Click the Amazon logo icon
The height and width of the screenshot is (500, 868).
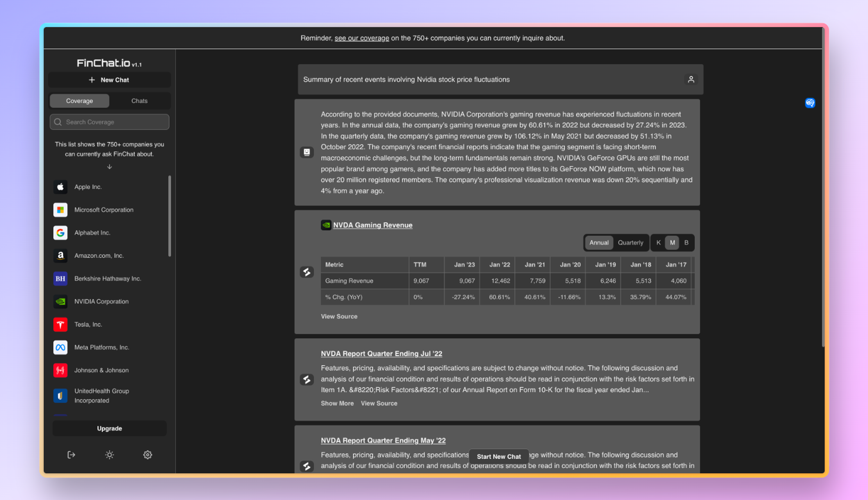(60, 256)
